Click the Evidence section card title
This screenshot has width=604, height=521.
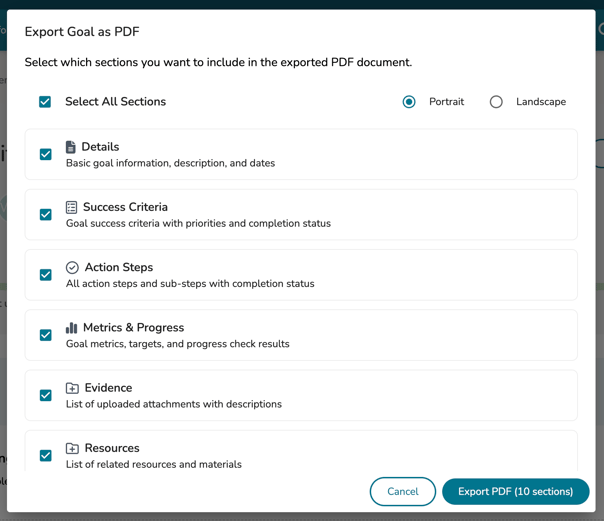pyautogui.click(x=108, y=388)
